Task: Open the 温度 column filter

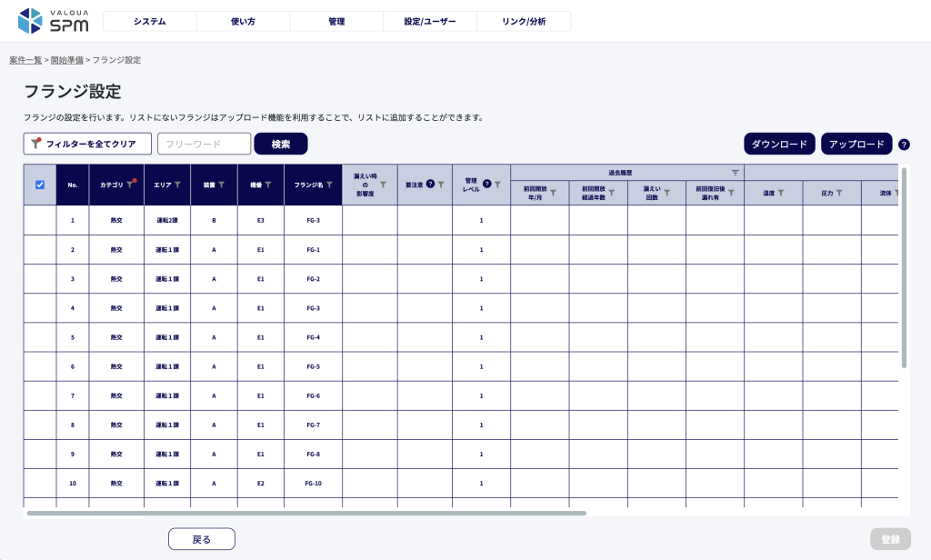Action: click(781, 193)
